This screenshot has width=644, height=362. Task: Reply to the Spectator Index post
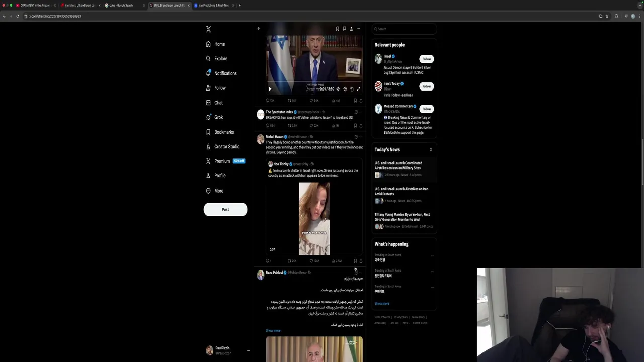click(270, 126)
